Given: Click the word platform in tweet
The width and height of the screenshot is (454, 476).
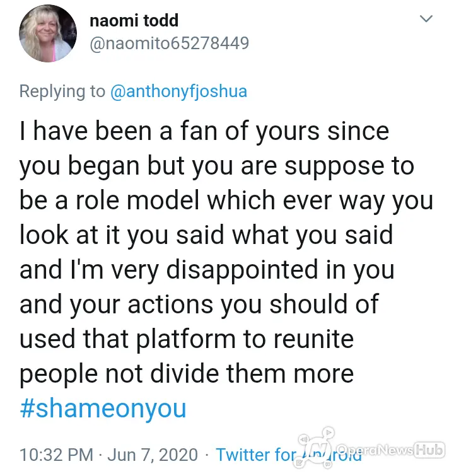Looking at the screenshot, I should pyautogui.click(x=185, y=339).
